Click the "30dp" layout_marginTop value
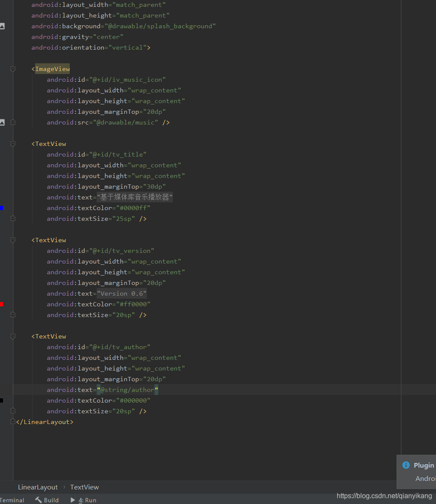This screenshot has width=436, height=504. (154, 187)
